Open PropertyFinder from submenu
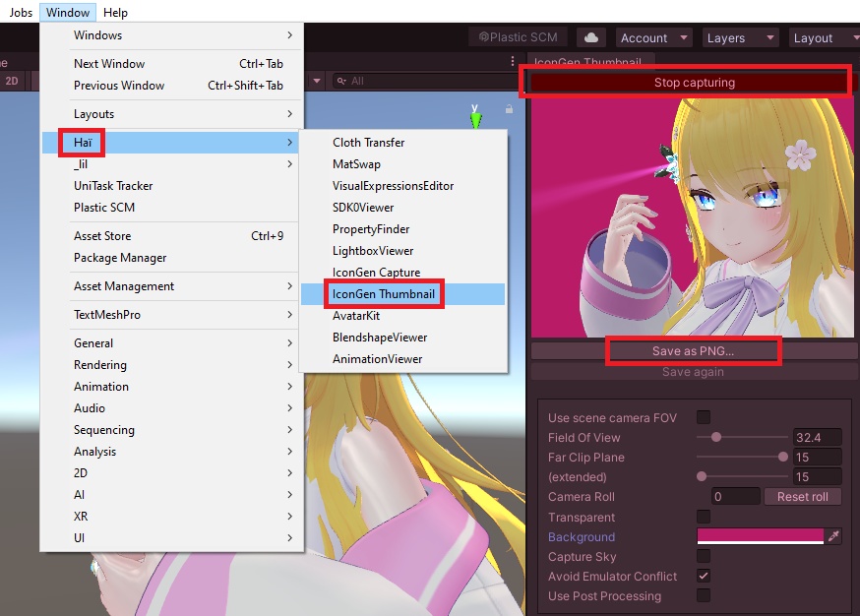Image resolution: width=860 pixels, height=616 pixels. (x=403, y=229)
